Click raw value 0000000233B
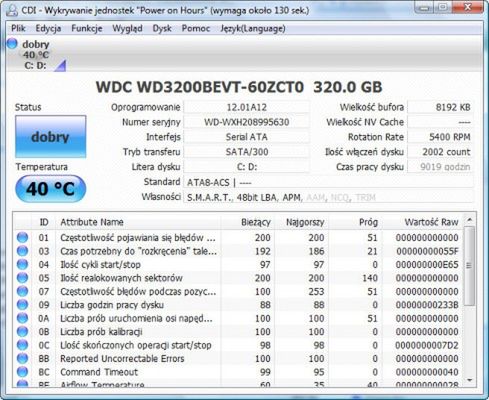 [x=427, y=305]
